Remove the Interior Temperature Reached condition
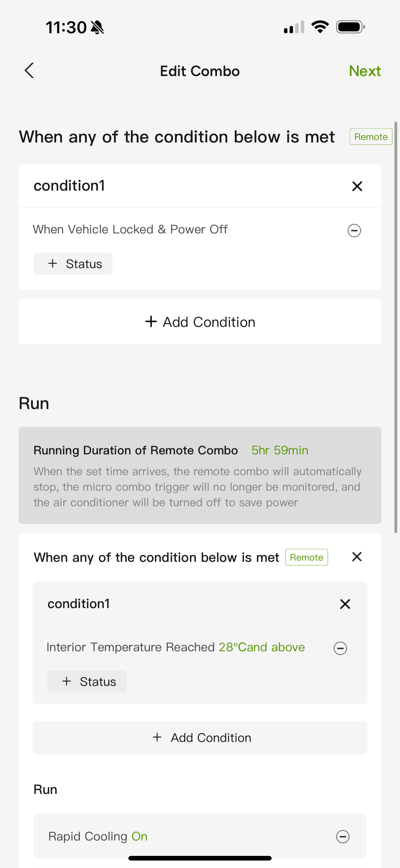The image size is (400, 868). click(x=340, y=648)
